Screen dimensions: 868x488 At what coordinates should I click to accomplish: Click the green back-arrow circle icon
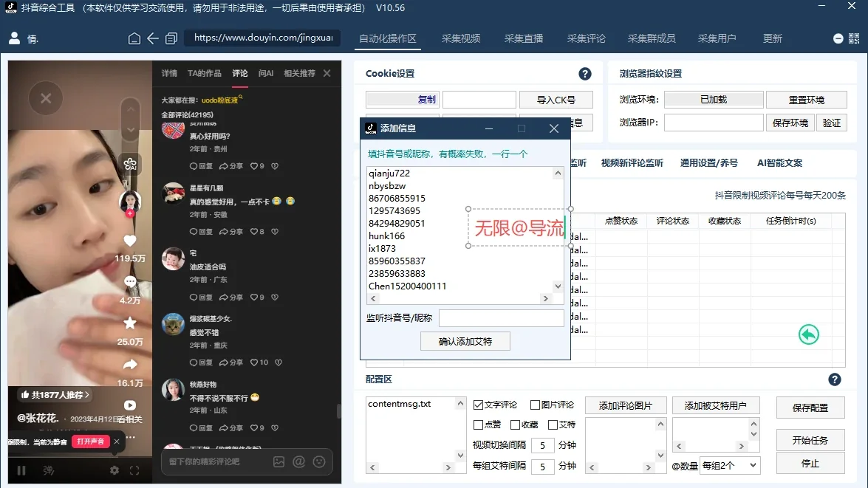click(x=809, y=334)
